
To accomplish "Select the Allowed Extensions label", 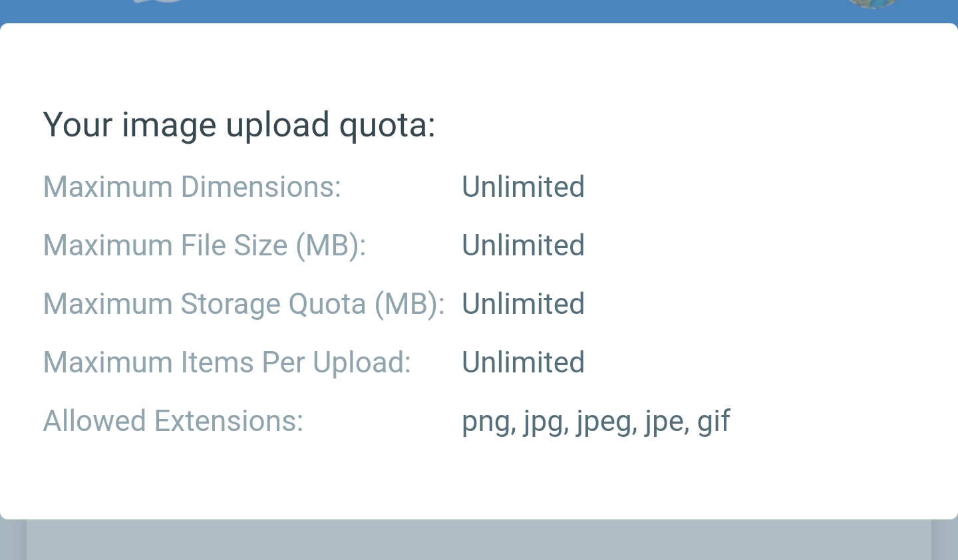I will (x=173, y=421).
